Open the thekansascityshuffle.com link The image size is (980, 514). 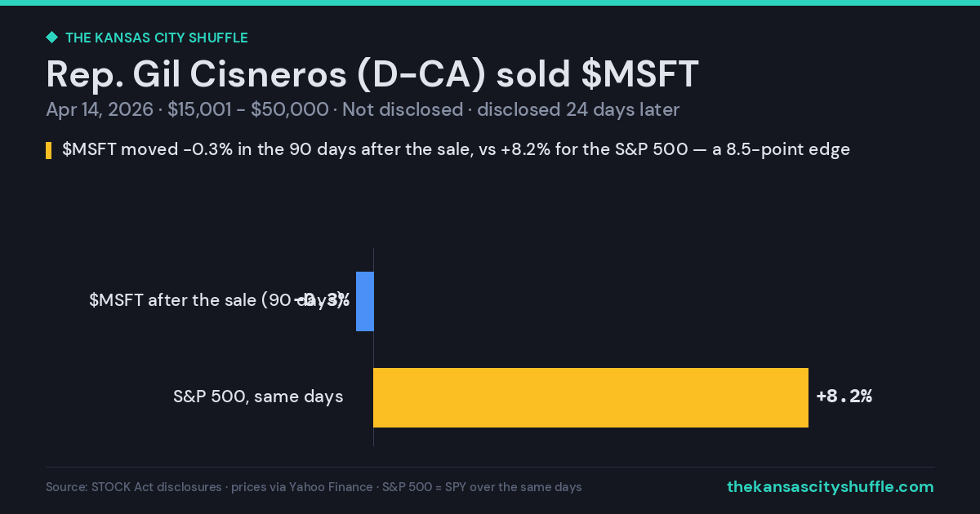coord(830,487)
